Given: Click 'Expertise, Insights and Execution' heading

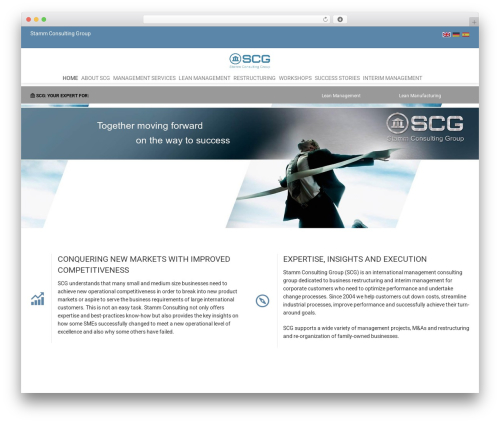Looking at the screenshot, I should click(x=355, y=259).
